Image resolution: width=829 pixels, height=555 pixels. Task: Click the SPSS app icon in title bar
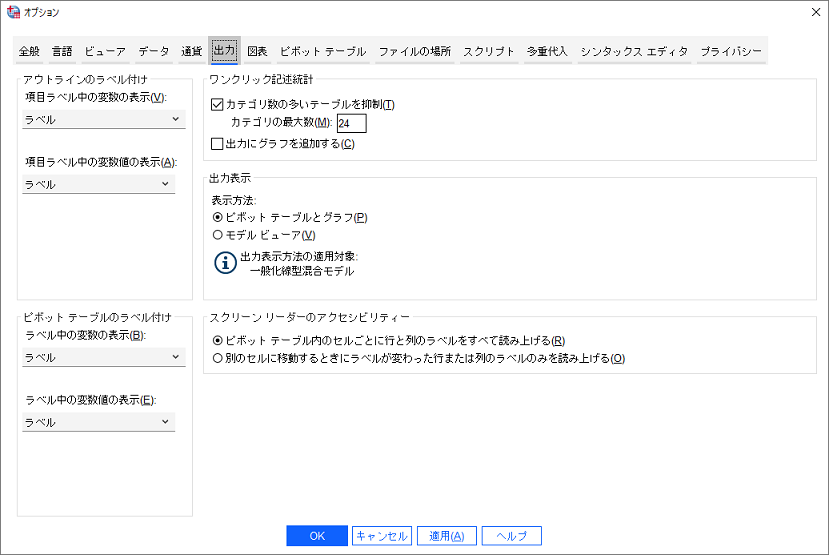click(13, 12)
